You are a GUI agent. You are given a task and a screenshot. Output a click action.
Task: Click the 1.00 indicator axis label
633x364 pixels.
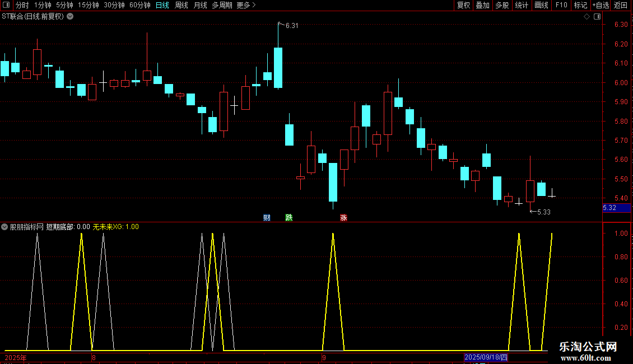[x=621, y=234]
